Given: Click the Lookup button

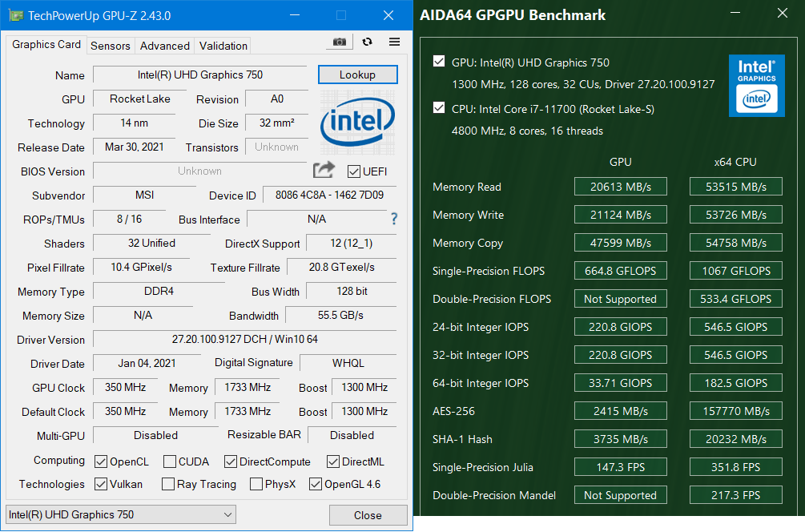Looking at the screenshot, I should point(357,75).
